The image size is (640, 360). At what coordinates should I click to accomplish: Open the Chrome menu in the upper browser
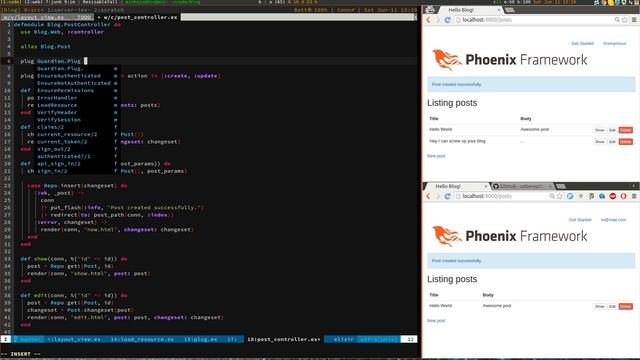634,20
